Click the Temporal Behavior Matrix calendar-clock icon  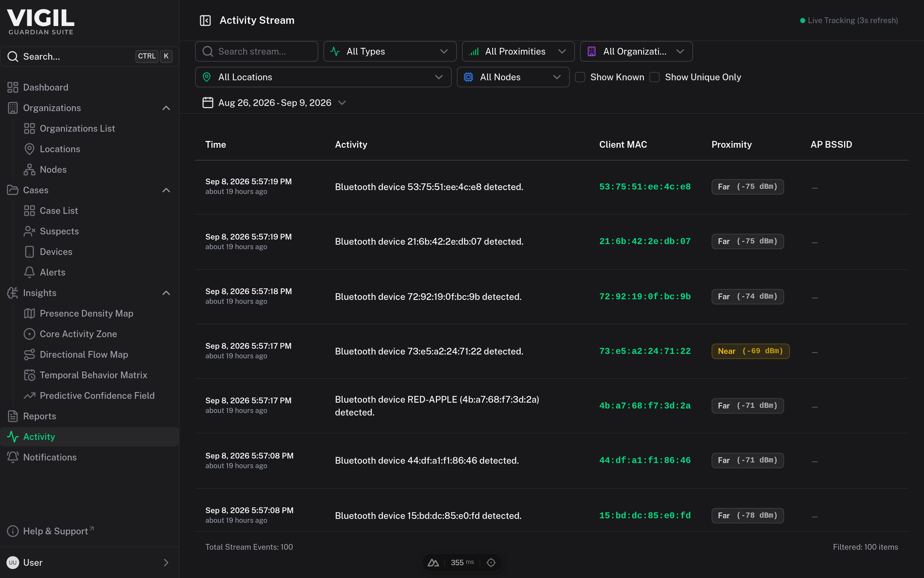[x=30, y=375]
